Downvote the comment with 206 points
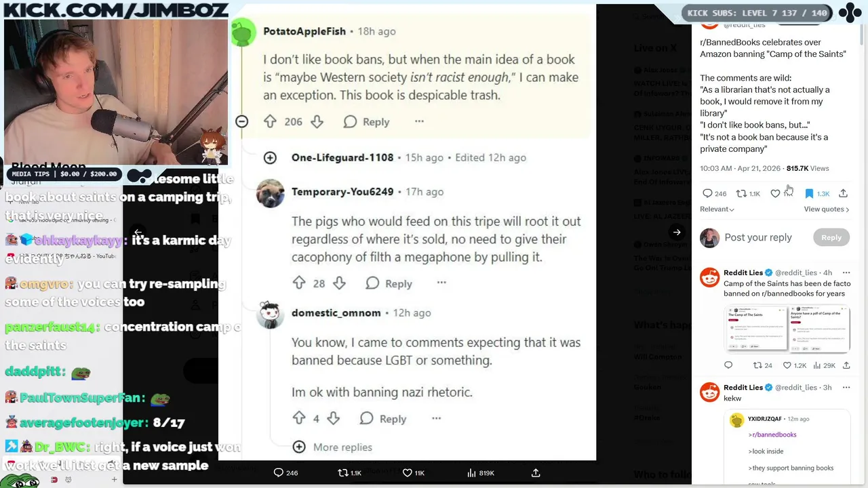The height and width of the screenshot is (488, 868). click(317, 121)
